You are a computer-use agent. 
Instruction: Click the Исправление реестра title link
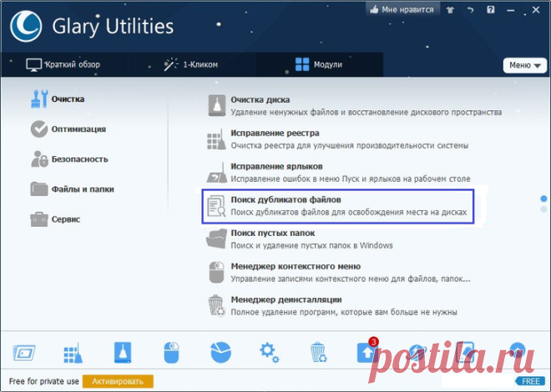point(275,133)
